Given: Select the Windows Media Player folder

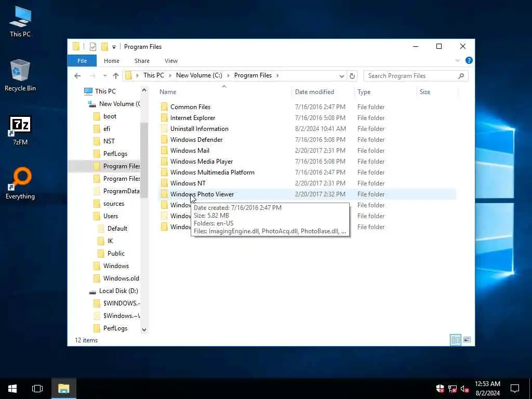Looking at the screenshot, I should click(202, 161).
